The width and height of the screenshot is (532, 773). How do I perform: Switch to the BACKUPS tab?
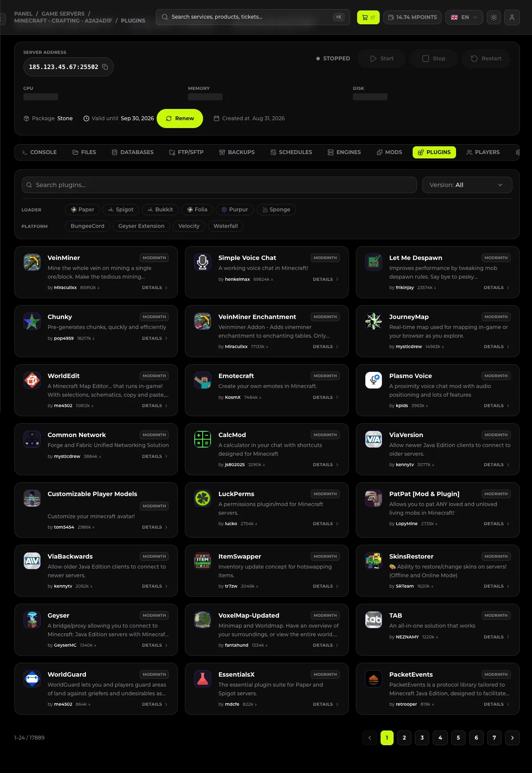237,152
